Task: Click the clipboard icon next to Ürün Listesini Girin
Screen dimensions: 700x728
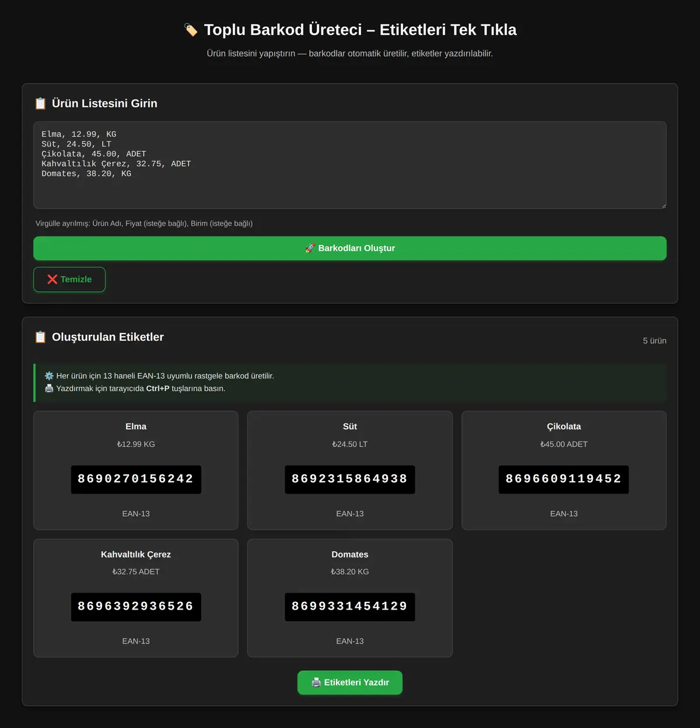Action: (x=40, y=103)
